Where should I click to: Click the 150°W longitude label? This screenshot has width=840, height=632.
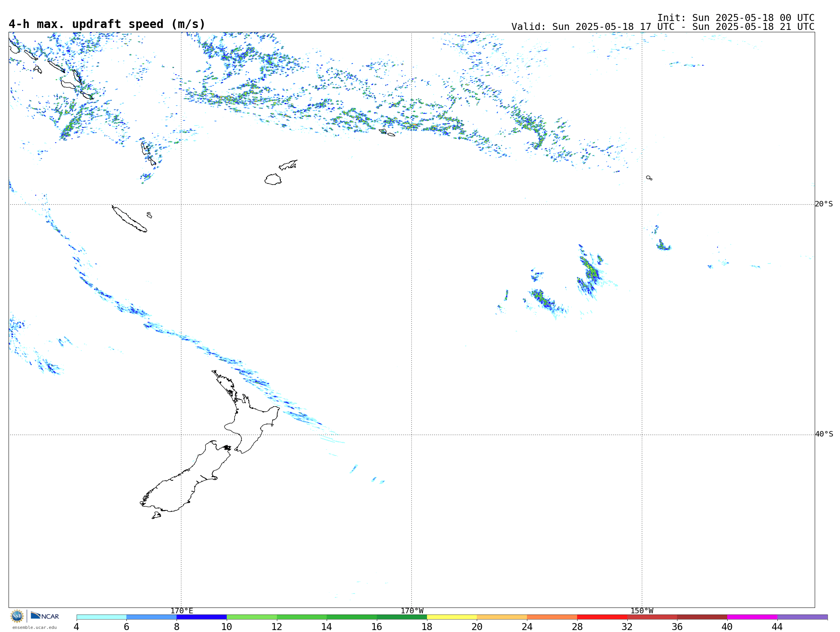pyautogui.click(x=642, y=611)
